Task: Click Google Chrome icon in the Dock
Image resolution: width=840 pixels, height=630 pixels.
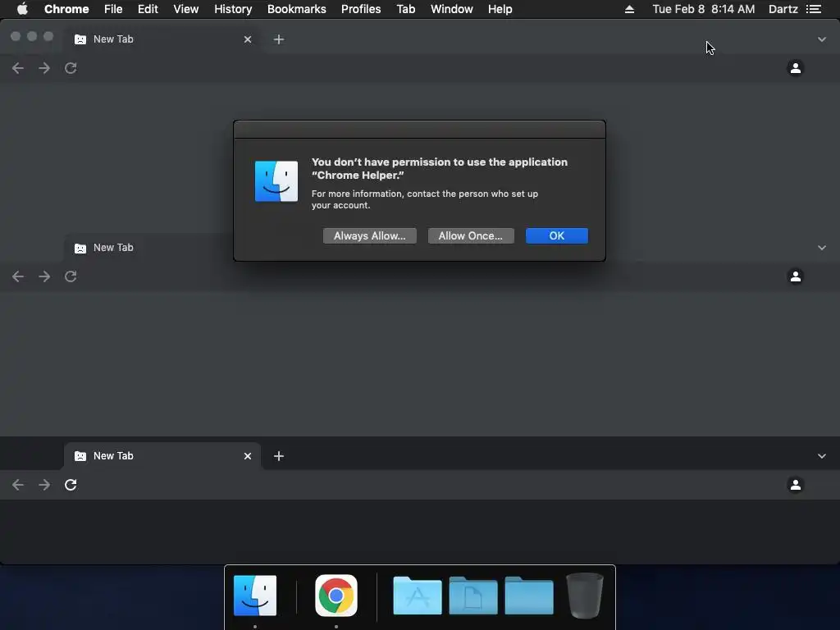Action: (336, 596)
